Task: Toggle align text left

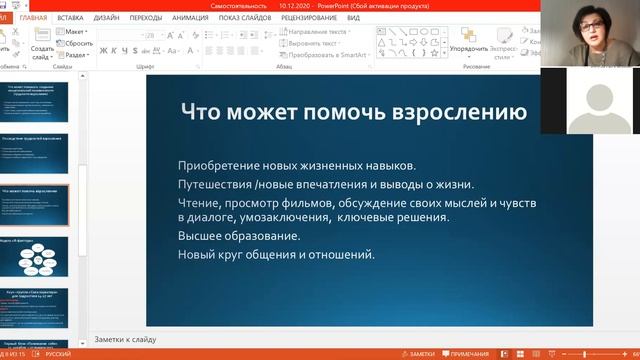Action: coord(209,51)
